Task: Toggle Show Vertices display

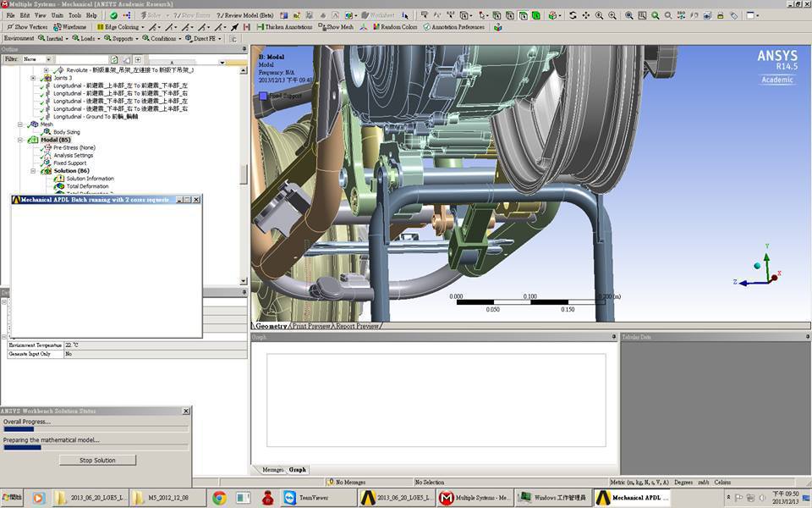Action: 26,27
